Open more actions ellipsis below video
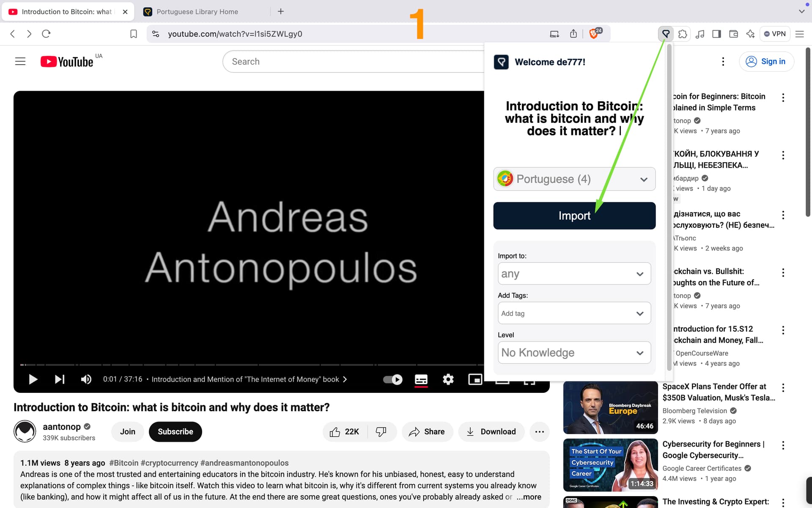Image resolution: width=812 pixels, height=508 pixels. (539, 432)
